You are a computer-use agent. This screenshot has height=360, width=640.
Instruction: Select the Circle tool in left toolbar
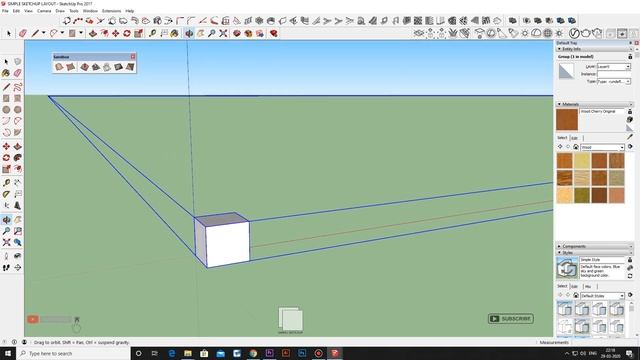pos(6,110)
